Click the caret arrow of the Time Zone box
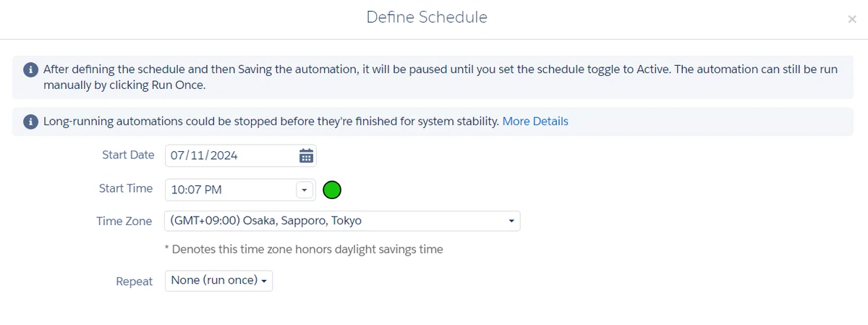This screenshot has height=325, width=868. coord(511,221)
